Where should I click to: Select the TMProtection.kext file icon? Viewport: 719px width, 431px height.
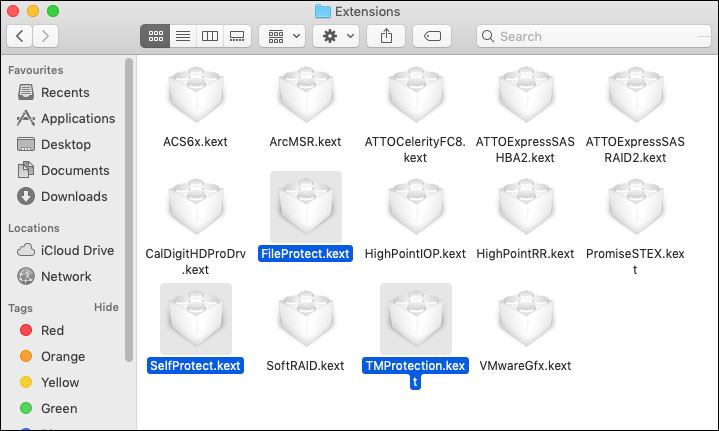tap(416, 319)
